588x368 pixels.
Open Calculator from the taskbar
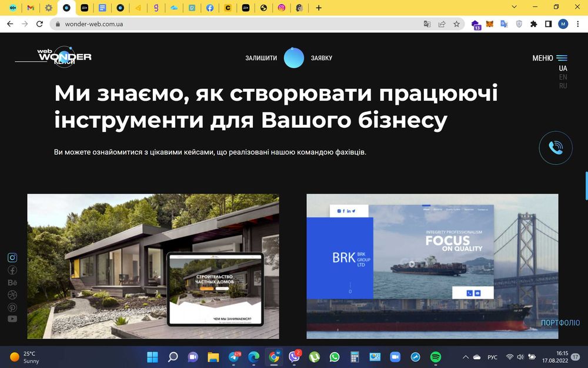coord(355,357)
